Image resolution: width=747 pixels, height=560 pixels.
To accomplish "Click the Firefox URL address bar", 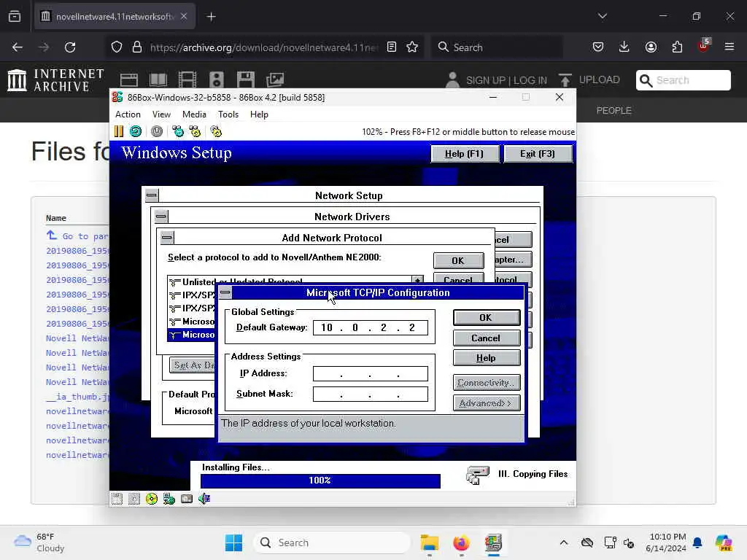I will coord(263,47).
